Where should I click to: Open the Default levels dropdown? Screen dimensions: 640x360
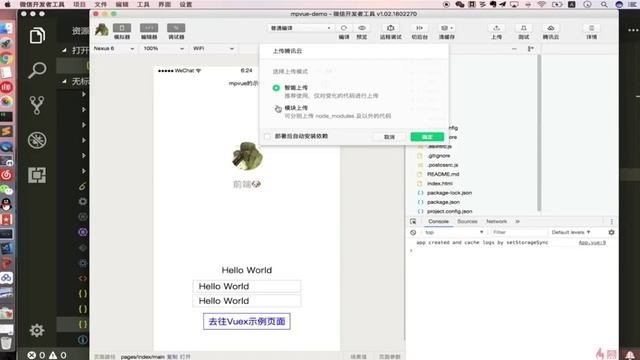click(x=571, y=232)
